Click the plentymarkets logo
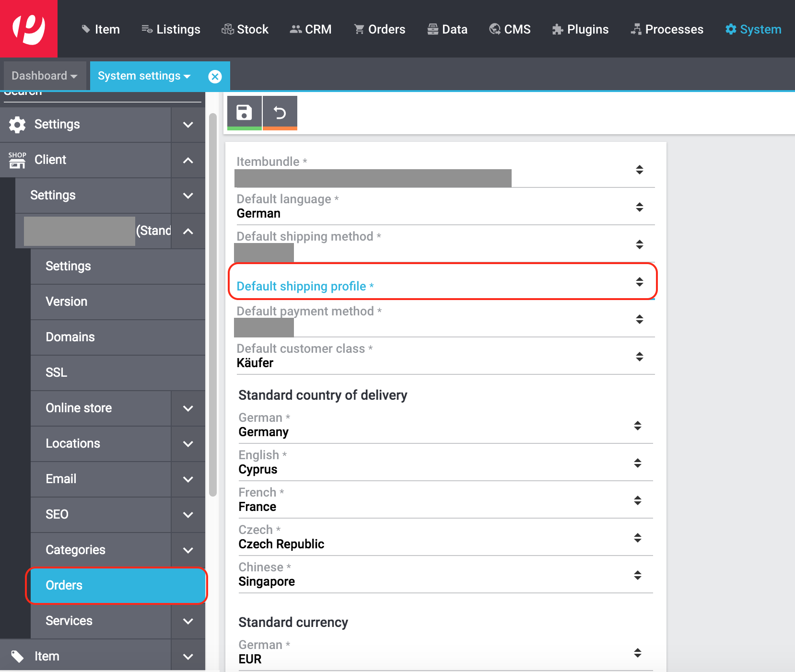The width and height of the screenshot is (795, 672). pyautogui.click(x=29, y=29)
